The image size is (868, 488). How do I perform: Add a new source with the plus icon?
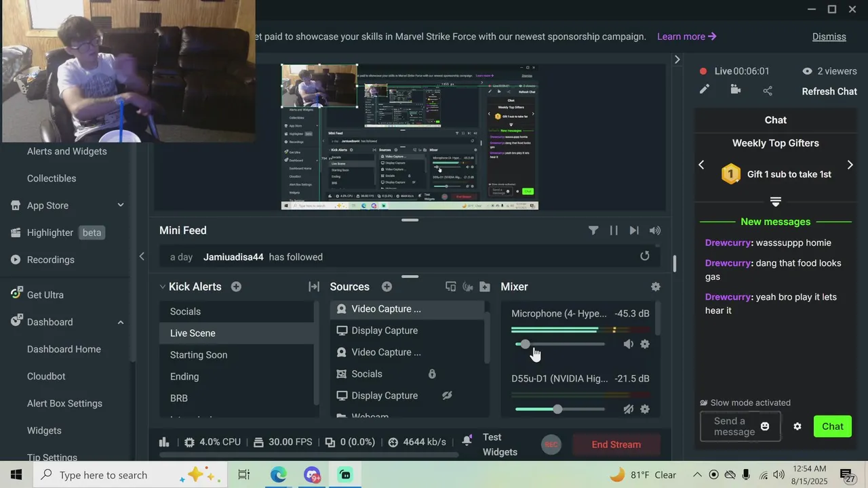pyautogui.click(x=387, y=287)
